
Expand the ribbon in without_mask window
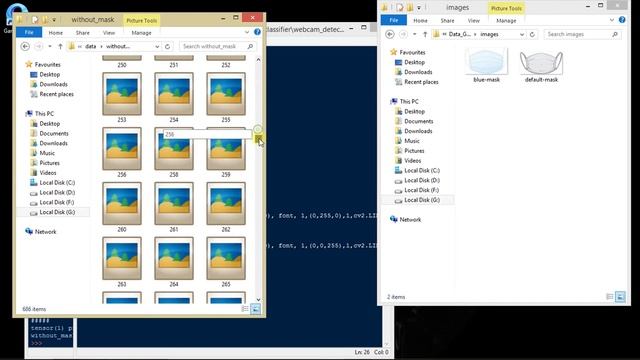(x=247, y=32)
